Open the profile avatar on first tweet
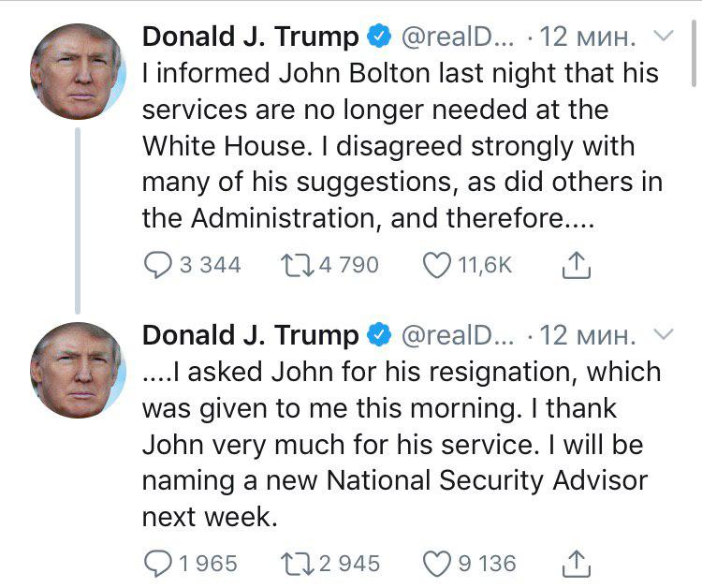This screenshot has width=702, height=588. (78, 70)
